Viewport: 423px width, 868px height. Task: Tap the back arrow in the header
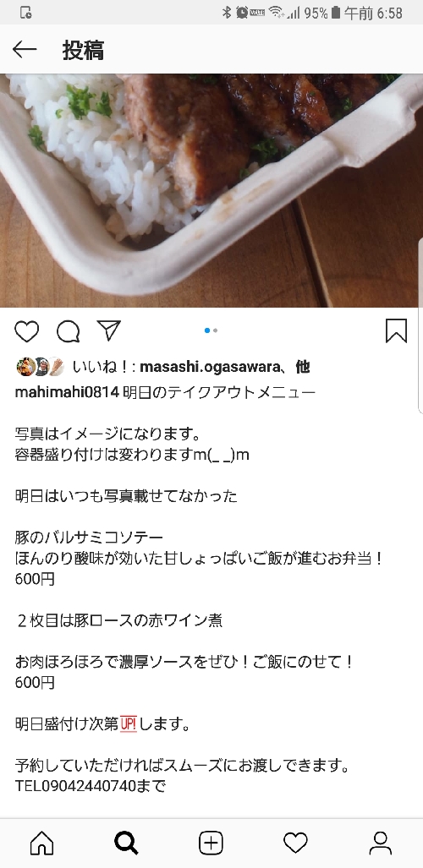tap(25, 50)
